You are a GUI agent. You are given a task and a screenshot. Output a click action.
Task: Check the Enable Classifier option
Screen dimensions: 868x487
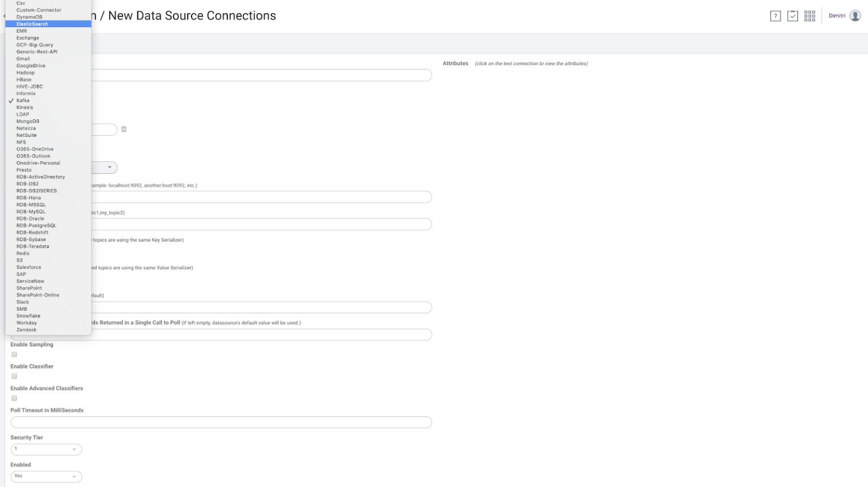[14, 376]
